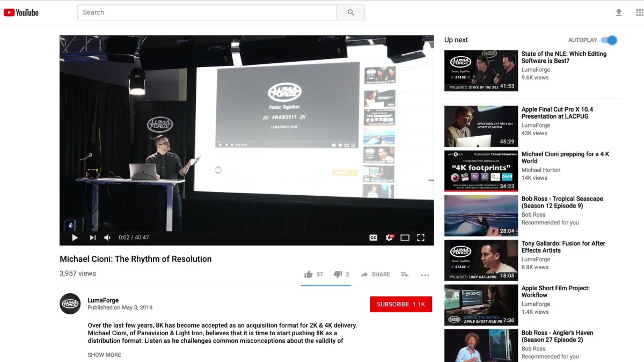Image resolution: width=644 pixels, height=362 pixels.
Task: Click the SHARE button
Action: [x=375, y=275]
